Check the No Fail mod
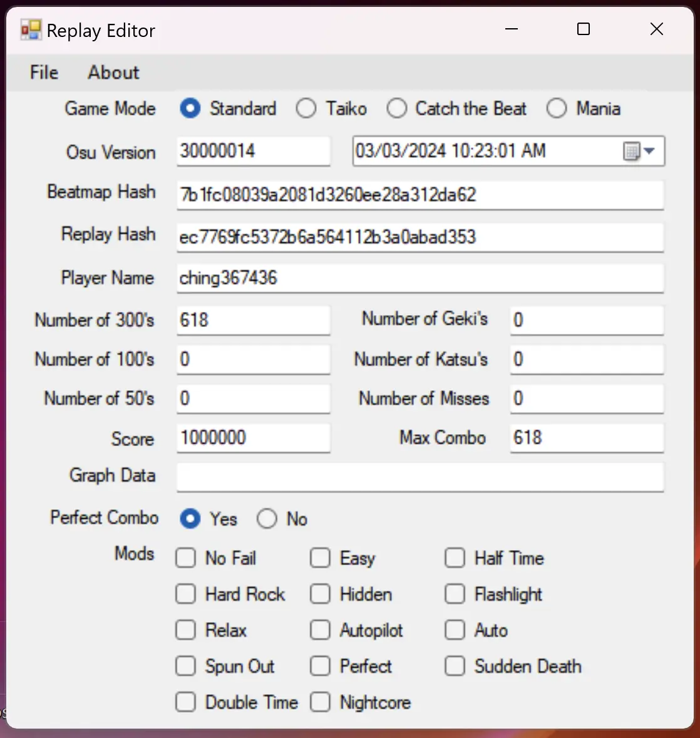Image resolution: width=700 pixels, height=738 pixels. tap(186, 558)
